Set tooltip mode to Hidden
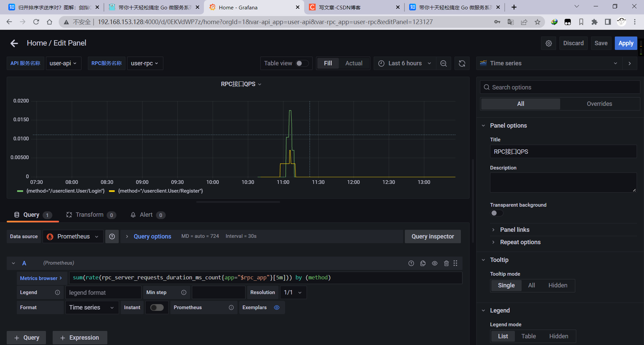This screenshot has height=345, width=644. [558, 285]
